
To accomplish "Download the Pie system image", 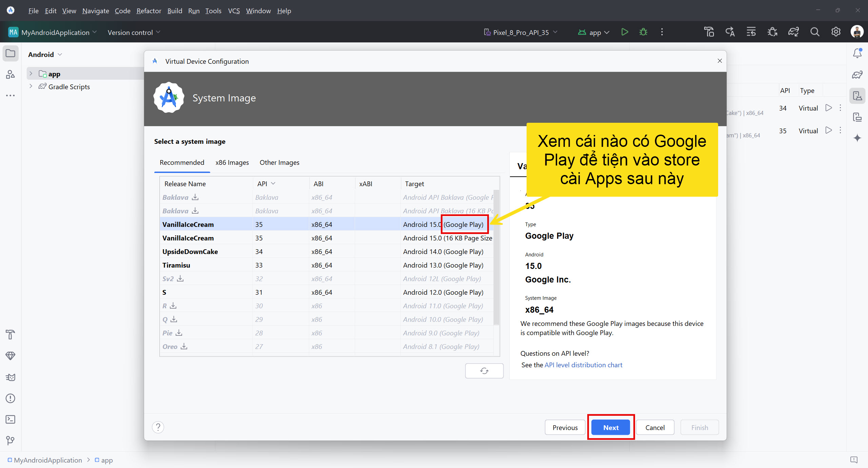I will [179, 333].
